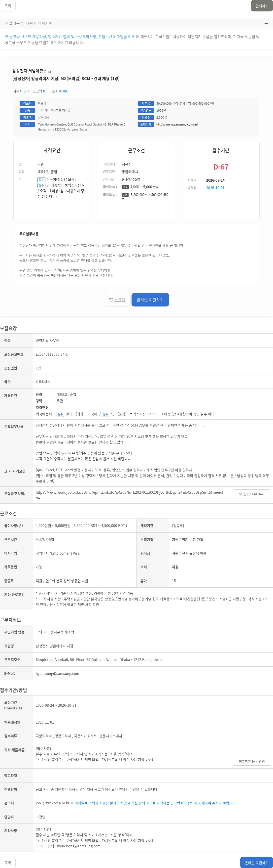This screenshot has height=868, width=273.
Task: Click the worldjob.or.kr 모집공고 URL text
Action: click(129, 495)
